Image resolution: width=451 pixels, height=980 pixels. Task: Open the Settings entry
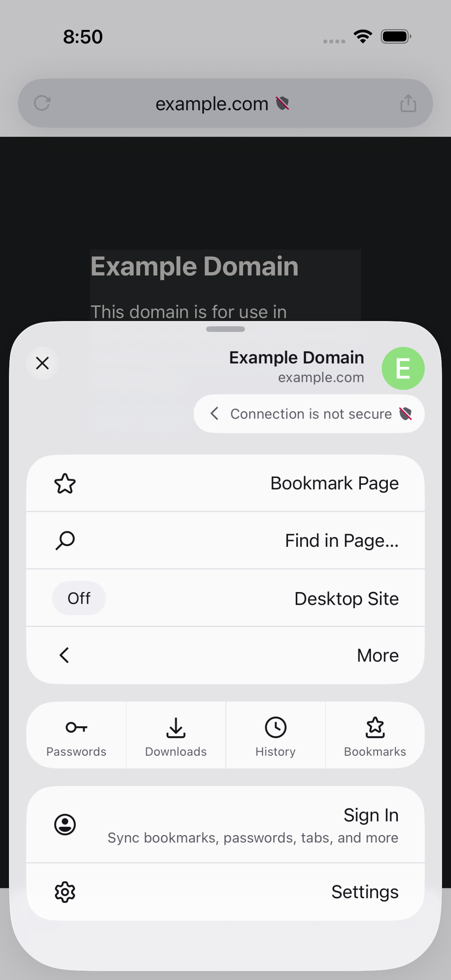click(225, 892)
